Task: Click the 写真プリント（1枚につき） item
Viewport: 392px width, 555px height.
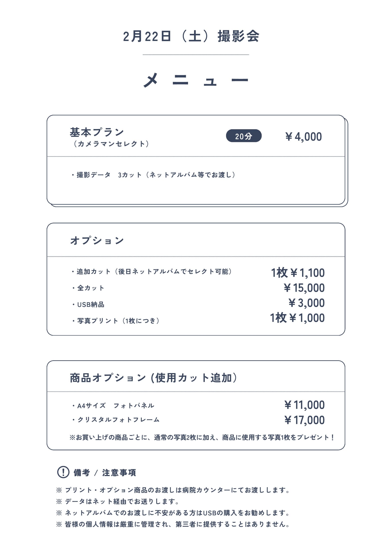Action: point(116,321)
